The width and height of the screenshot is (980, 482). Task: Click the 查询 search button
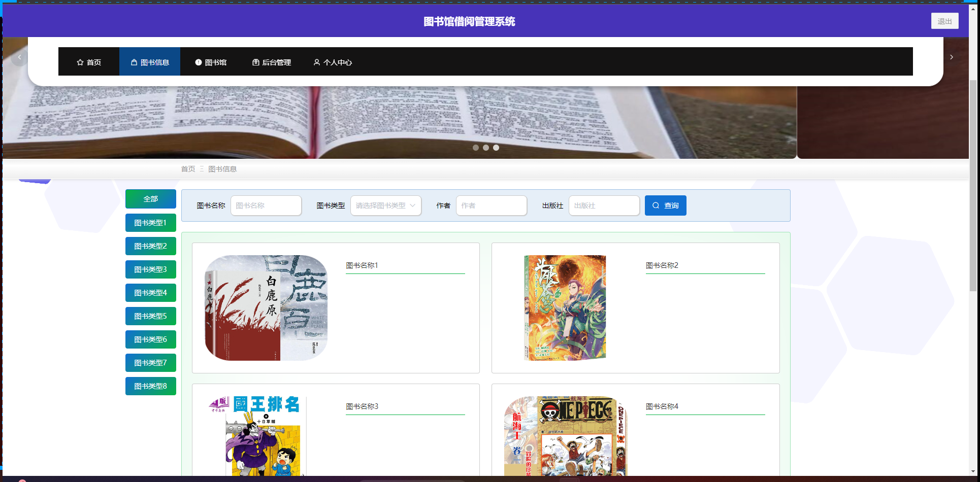click(x=666, y=205)
